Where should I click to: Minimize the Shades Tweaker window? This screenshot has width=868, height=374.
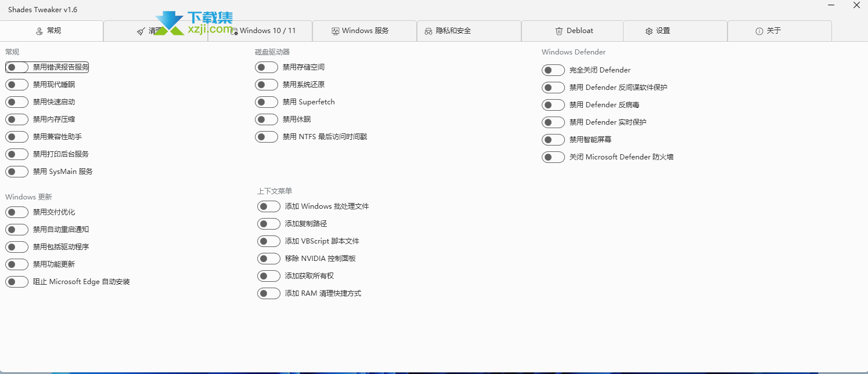coord(831,5)
